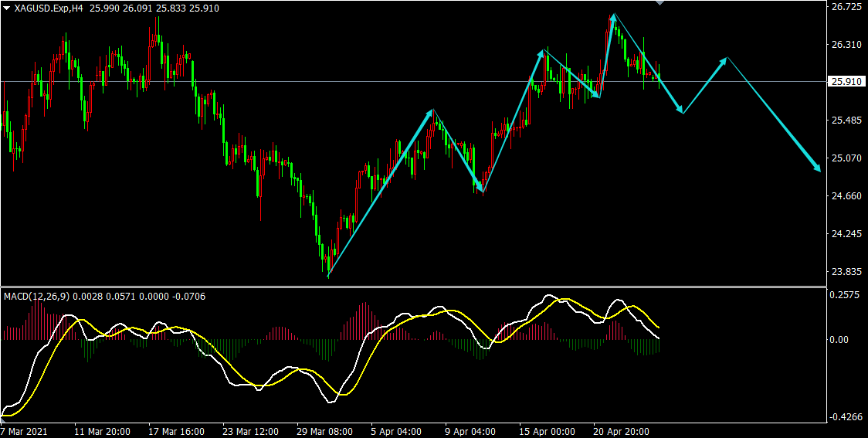This screenshot has height=438, width=868.
Task: Click the 15 Apr 00:00 time label
Action: click(x=548, y=431)
